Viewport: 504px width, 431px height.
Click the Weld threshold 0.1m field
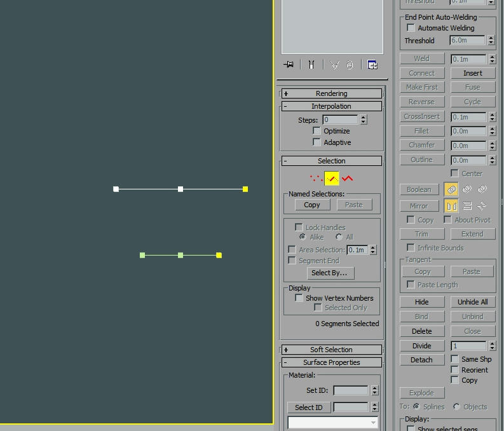click(468, 59)
